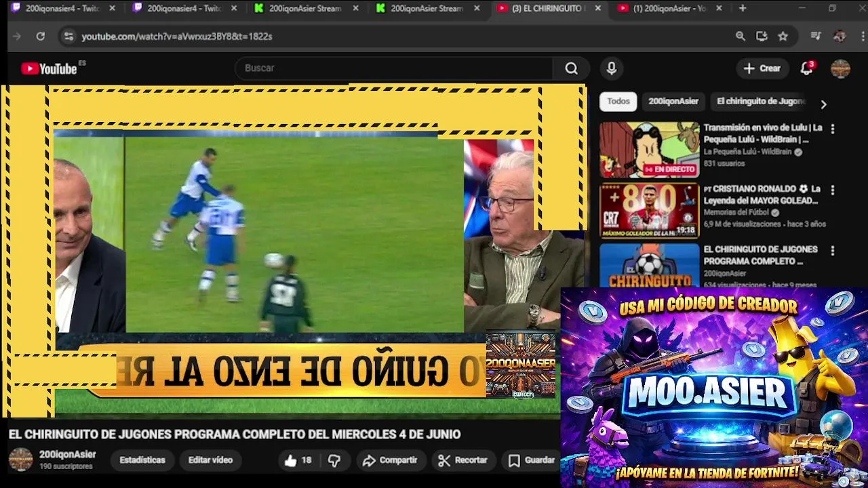Bookmark this page with the star icon
The image size is (868, 488).
[783, 37]
